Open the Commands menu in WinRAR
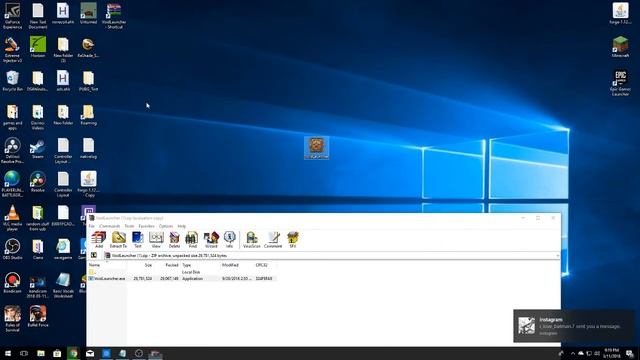The height and width of the screenshot is (360, 640). coord(110,226)
